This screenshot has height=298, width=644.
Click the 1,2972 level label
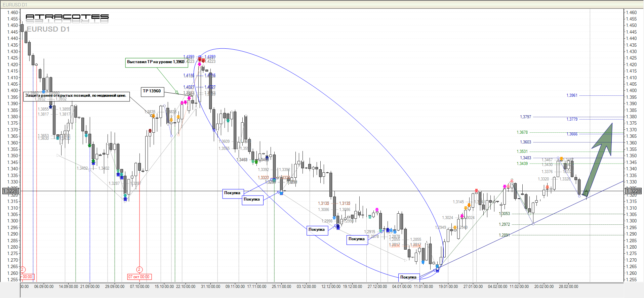click(x=504, y=224)
